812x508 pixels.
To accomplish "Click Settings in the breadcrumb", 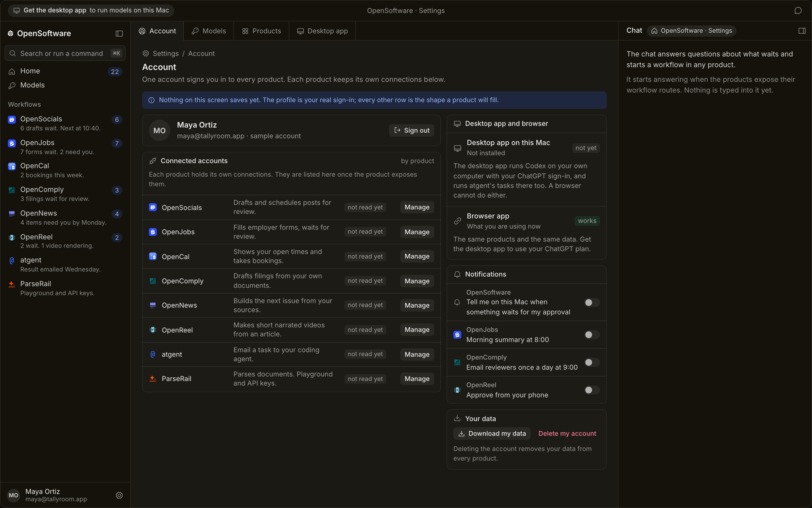I will [166, 53].
